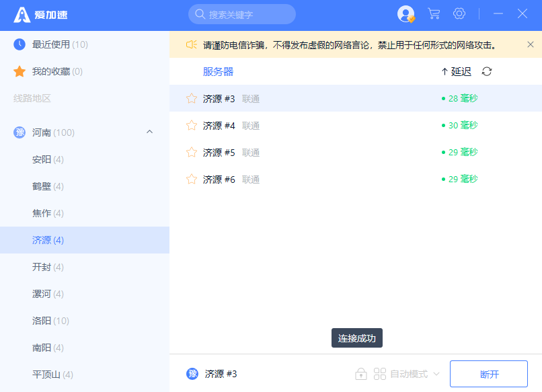Select 平顶山 (4) city

point(85,375)
